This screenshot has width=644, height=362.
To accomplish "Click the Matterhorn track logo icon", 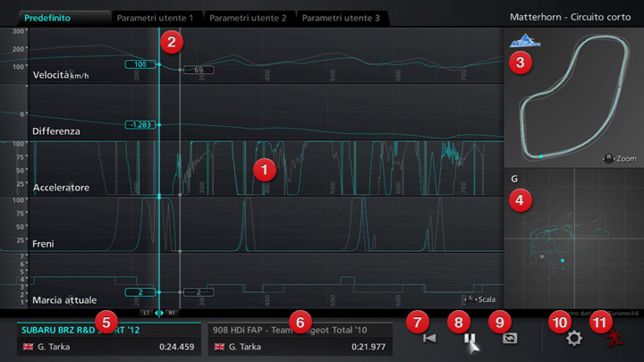I will [x=521, y=42].
